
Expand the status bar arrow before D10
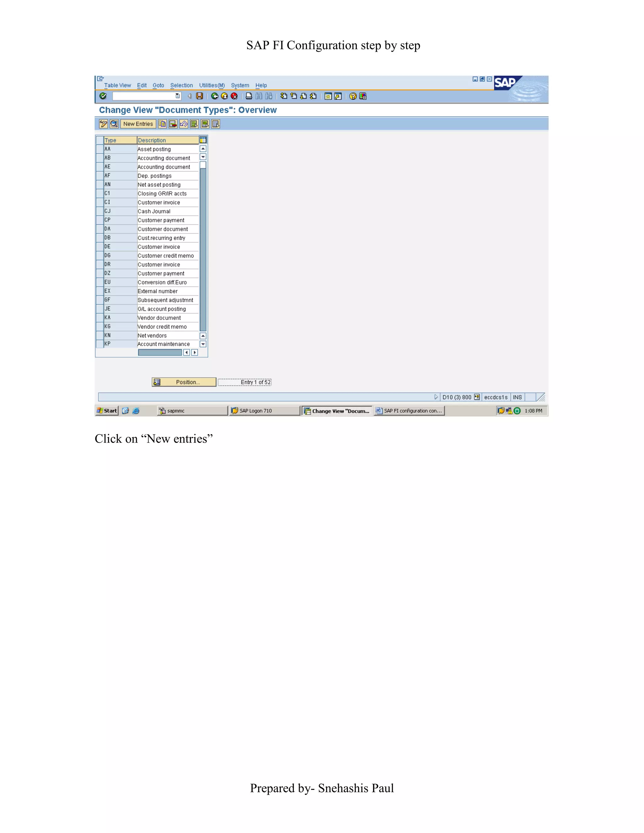click(x=436, y=397)
